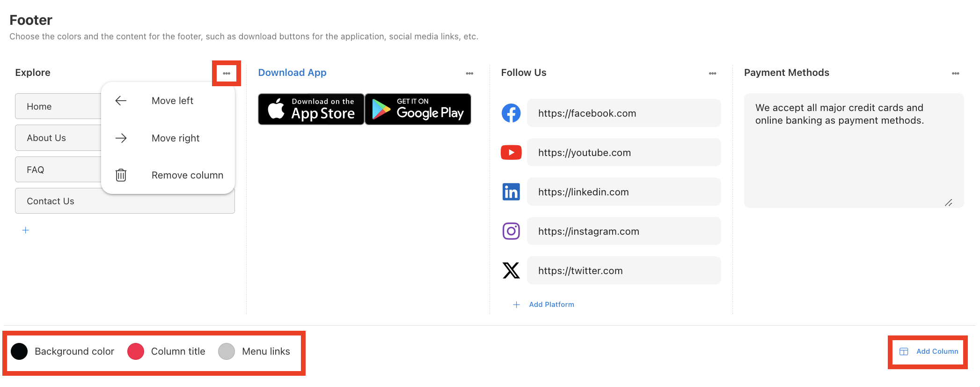The width and height of the screenshot is (980, 387).
Task: Open the Follow Us column options menu
Action: click(x=712, y=73)
